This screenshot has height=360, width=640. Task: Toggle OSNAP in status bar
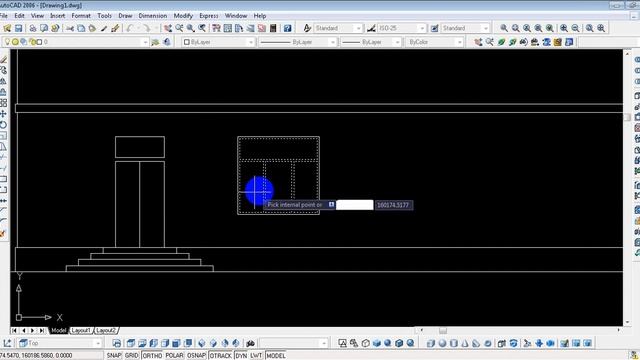pyautogui.click(x=196, y=356)
